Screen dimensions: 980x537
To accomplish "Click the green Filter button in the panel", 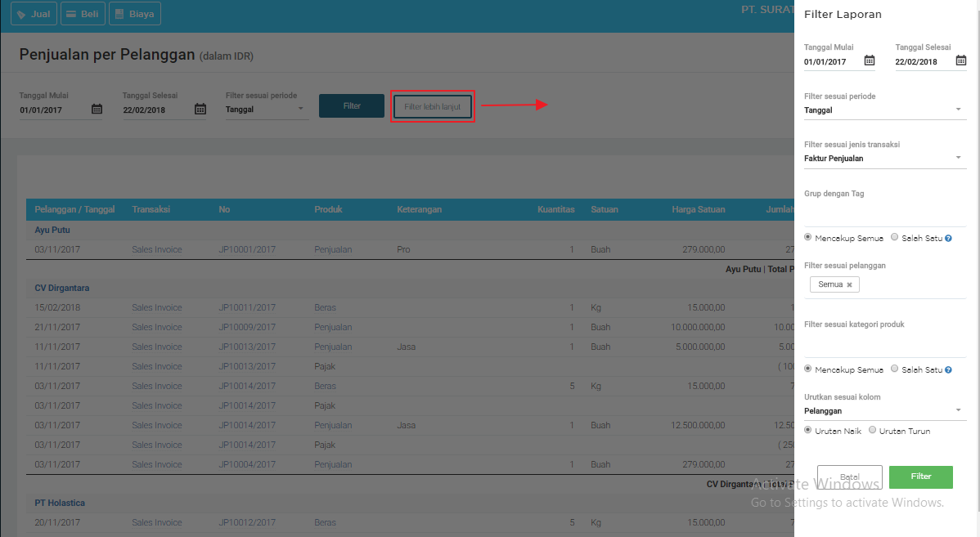I will 920,477.
